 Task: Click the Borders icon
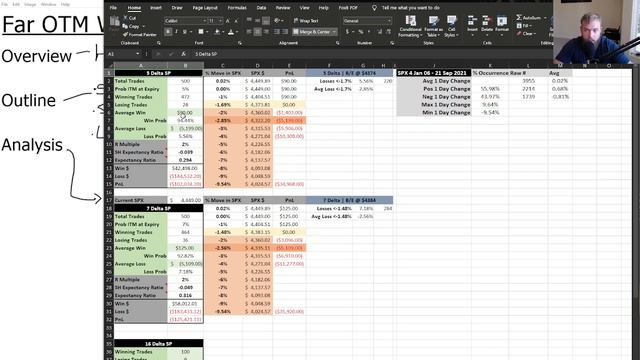(201, 32)
